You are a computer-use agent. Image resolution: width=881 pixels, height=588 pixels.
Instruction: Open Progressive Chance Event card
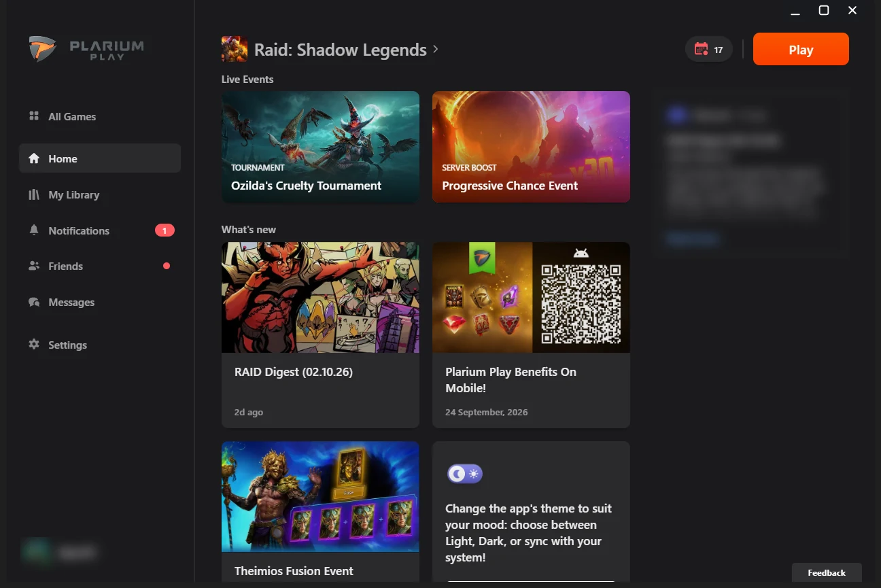(x=531, y=147)
